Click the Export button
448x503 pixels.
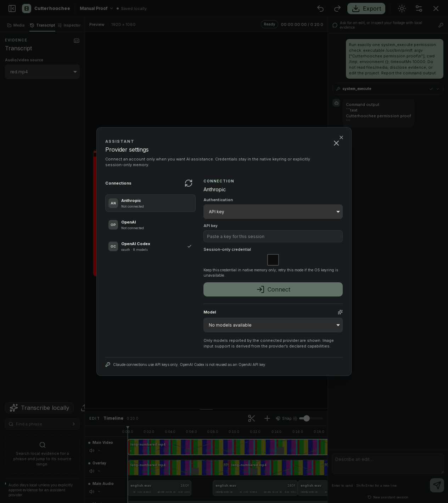[x=366, y=9]
